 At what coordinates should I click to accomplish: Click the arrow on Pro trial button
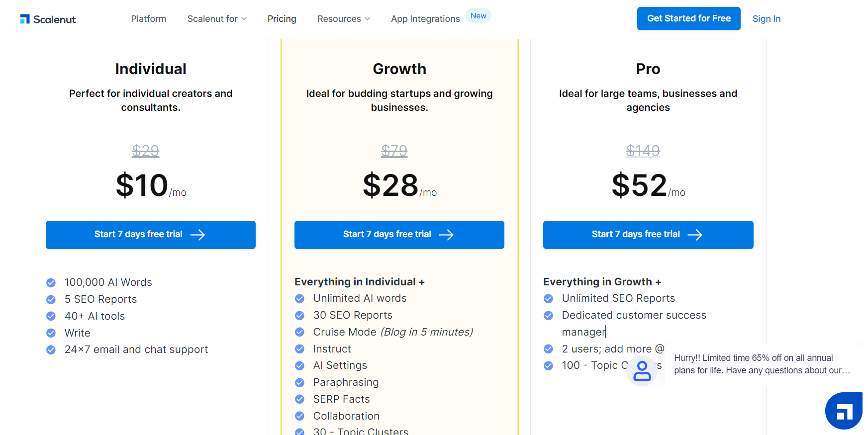click(695, 235)
